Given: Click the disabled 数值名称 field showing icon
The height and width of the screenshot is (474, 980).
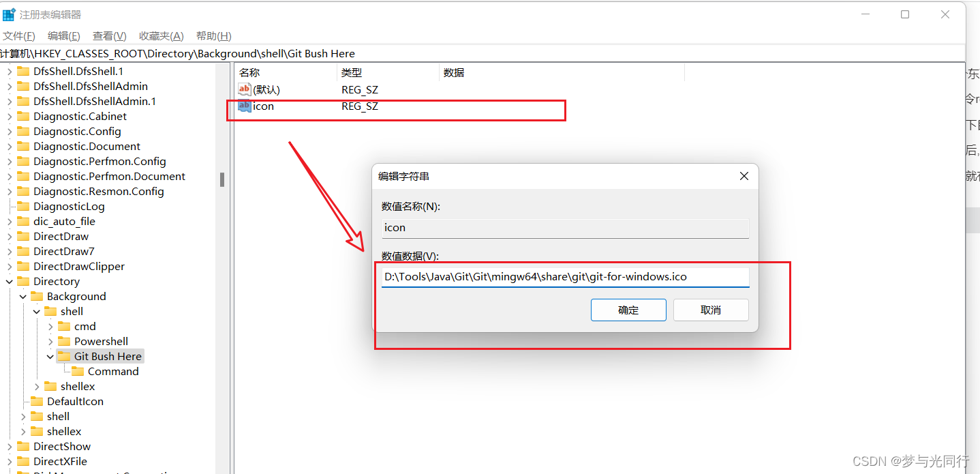Looking at the screenshot, I should pos(565,228).
